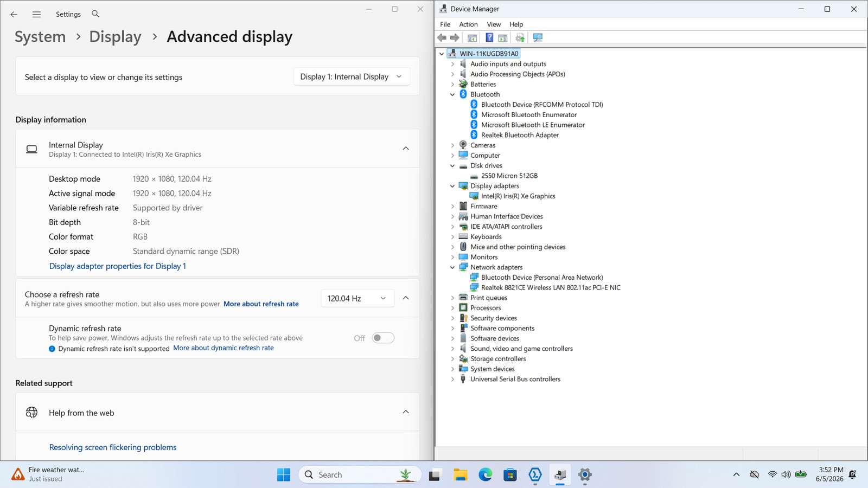The height and width of the screenshot is (488, 868).
Task: Launch Microsoft Edge from taskbar
Action: (x=486, y=475)
